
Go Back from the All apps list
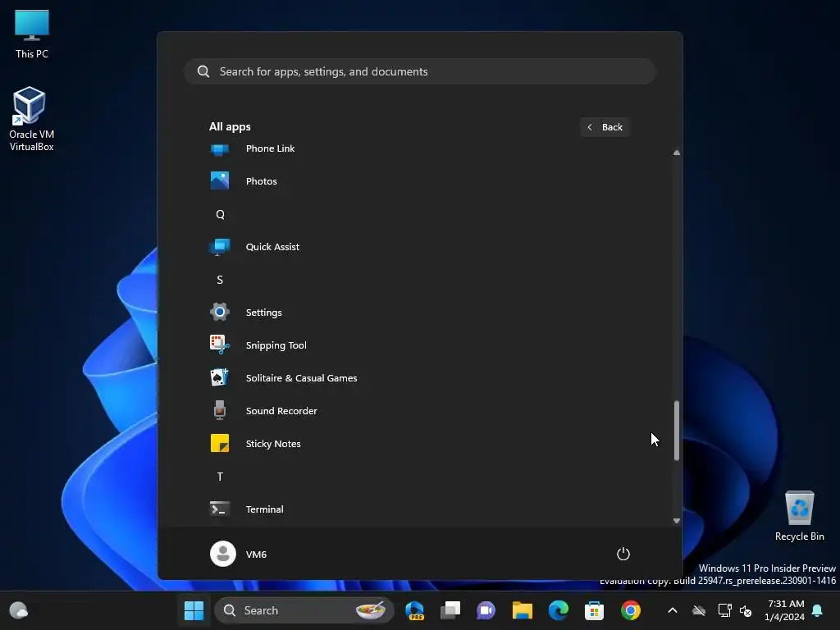click(x=605, y=127)
